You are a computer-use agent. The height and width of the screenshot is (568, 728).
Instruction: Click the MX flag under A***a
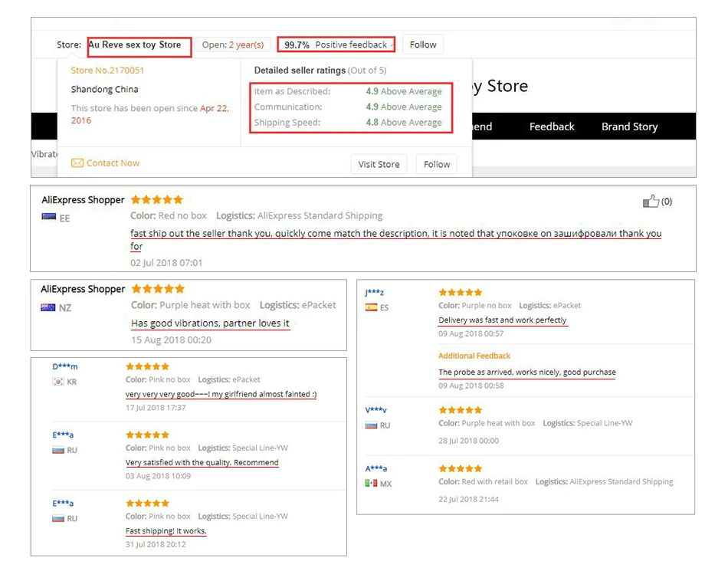(371, 484)
